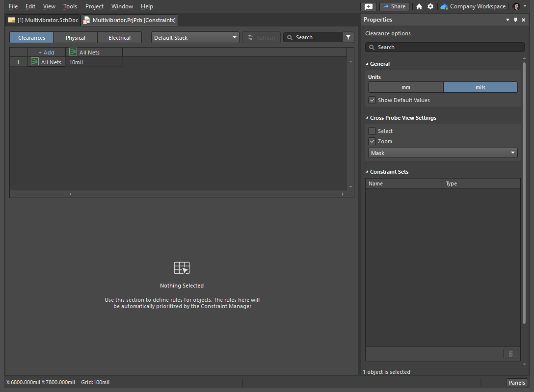Click the Refresh button
The height and width of the screenshot is (392, 534).
(x=261, y=37)
